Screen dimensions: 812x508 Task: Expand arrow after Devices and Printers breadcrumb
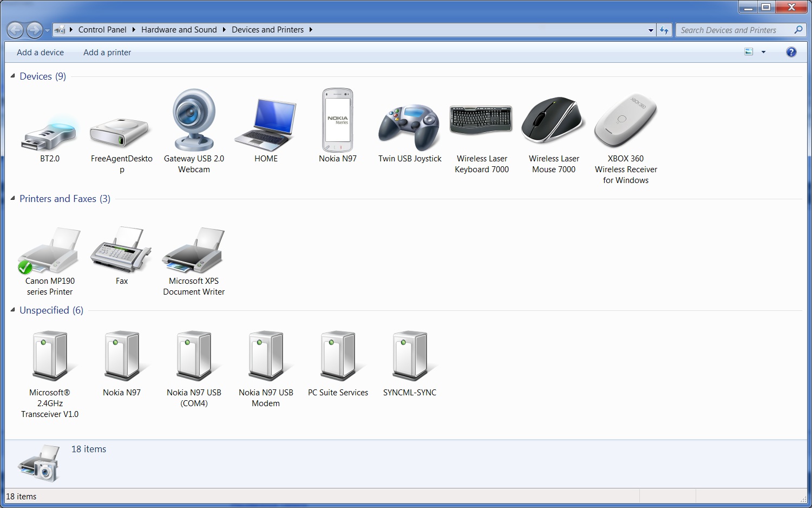(x=311, y=30)
